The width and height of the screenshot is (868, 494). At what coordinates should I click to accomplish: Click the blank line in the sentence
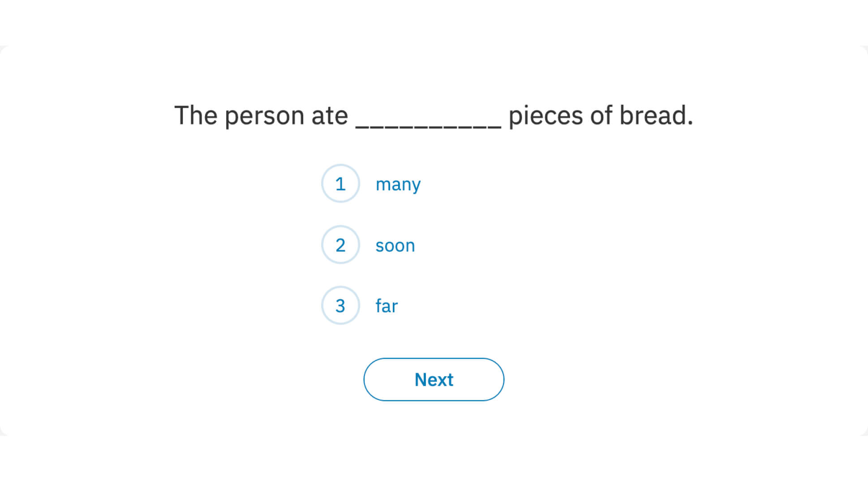[x=428, y=121]
